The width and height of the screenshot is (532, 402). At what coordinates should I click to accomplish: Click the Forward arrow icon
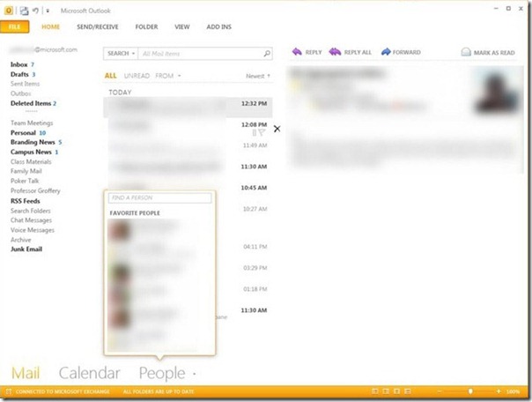pos(386,52)
